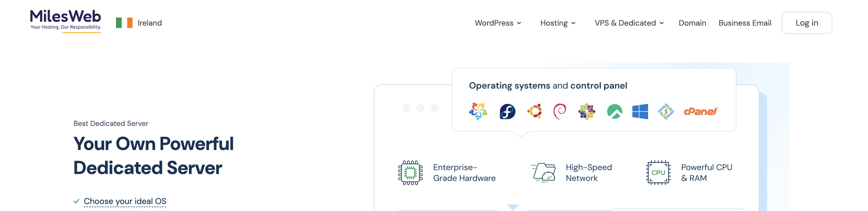Go to the Domain page
This screenshot has height=211, width=868.
pyautogui.click(x=692, y=23)
